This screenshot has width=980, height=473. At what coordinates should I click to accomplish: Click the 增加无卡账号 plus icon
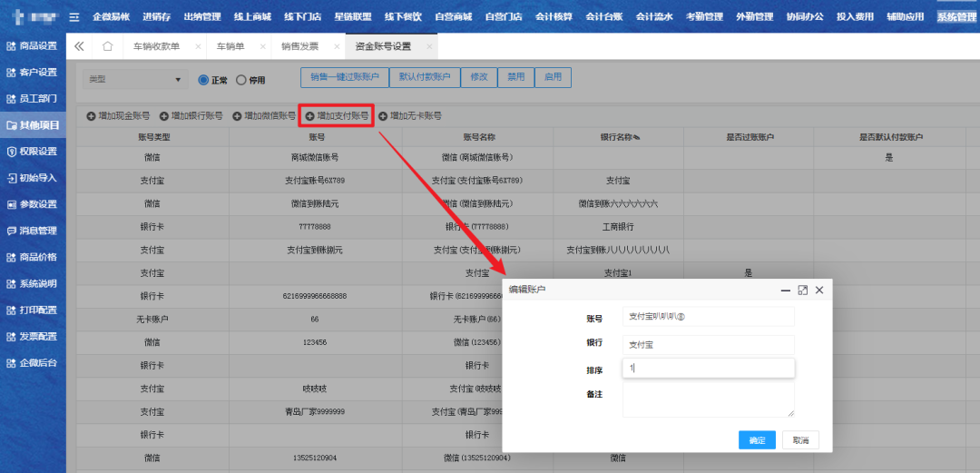[383, 116]
